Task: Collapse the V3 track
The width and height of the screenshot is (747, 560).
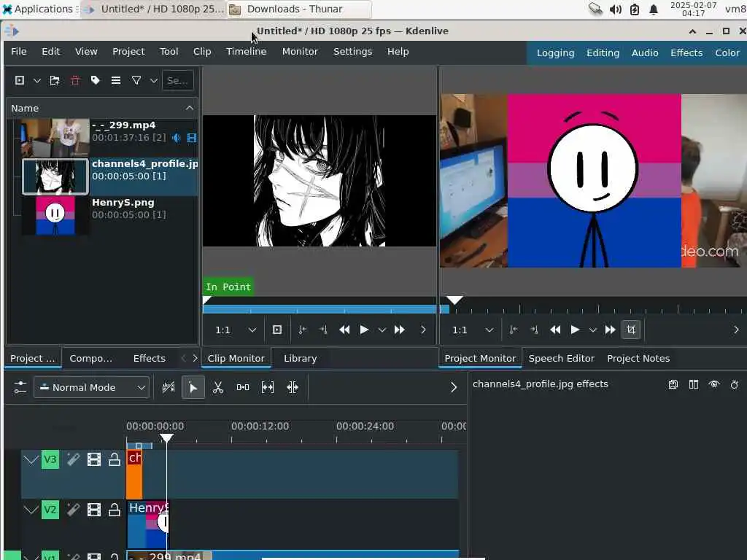Action: click(x=31, y=459)
